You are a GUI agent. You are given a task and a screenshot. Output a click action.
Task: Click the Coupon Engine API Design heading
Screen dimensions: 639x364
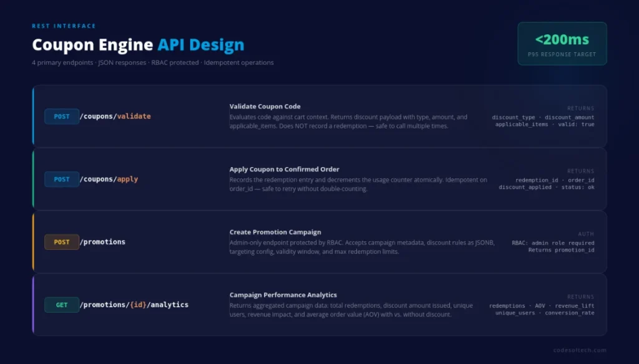(x=138, y=44)
